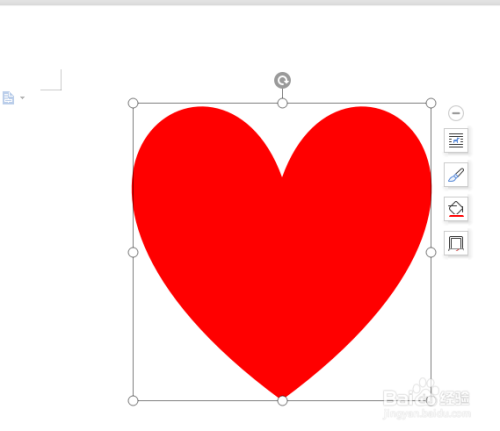Click the top-right corner resize handle

pos(431,103)
